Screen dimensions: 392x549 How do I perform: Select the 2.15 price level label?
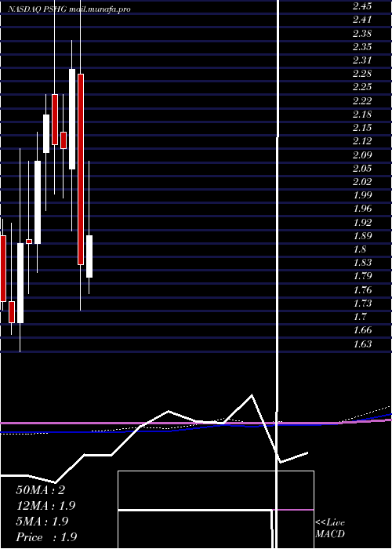362,127
